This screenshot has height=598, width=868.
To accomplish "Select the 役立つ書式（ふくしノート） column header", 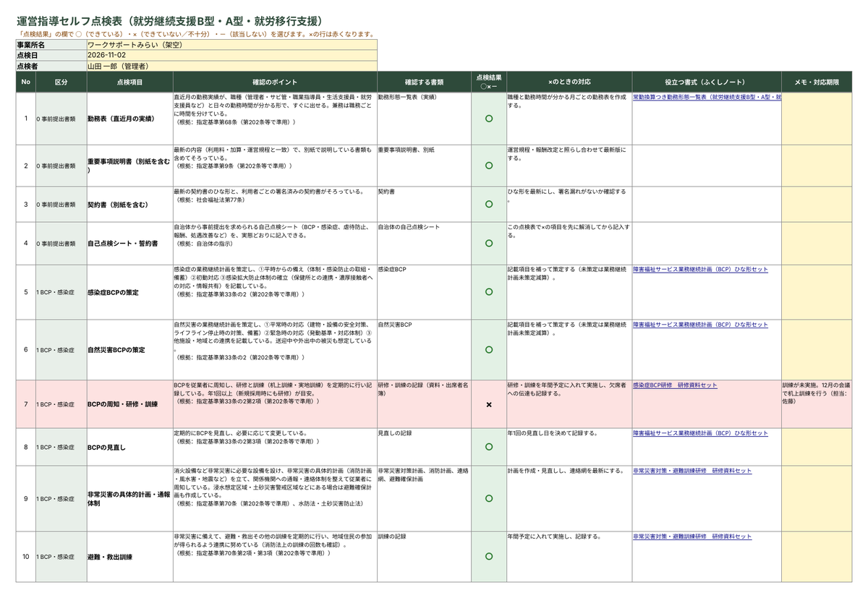I will tap(707, 82).
